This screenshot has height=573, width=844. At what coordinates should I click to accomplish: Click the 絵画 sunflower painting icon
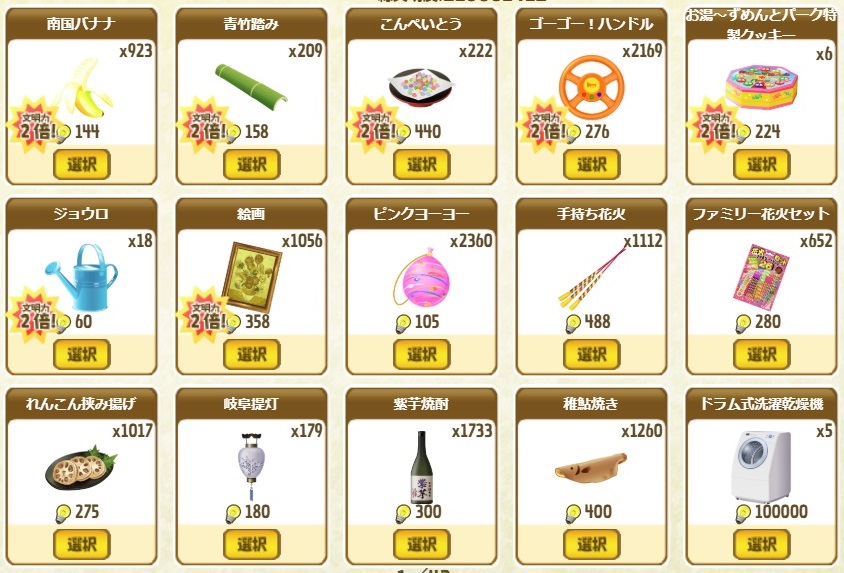pos(252,277)
